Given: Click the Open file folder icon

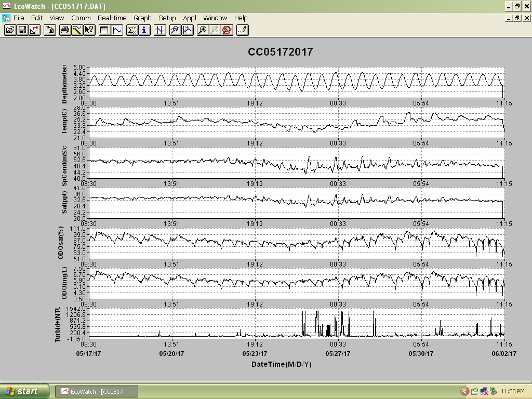Looking at the screenshot, I should point(10,30).
